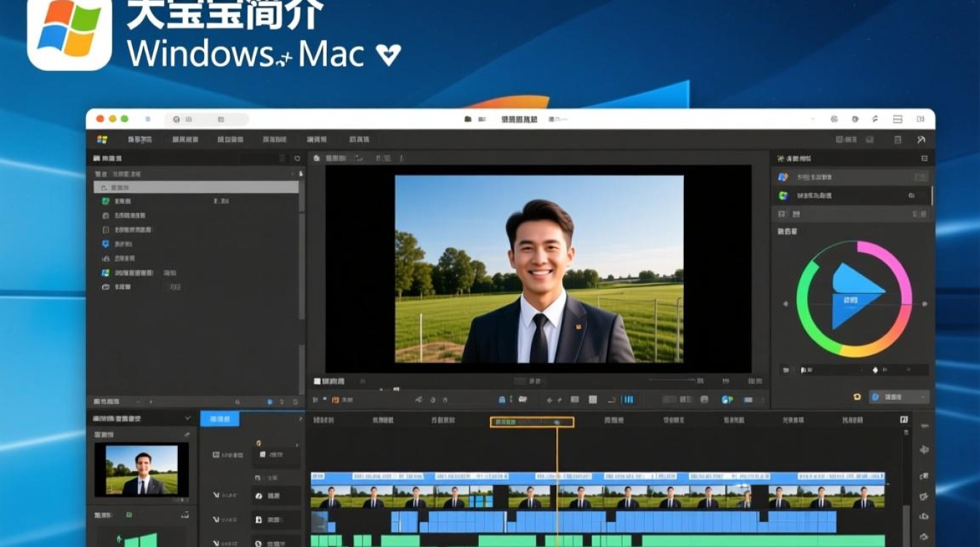The width and height of the screenshot is (980, 547).
Task: Expand the chevron dropdown in the lower-left panel header
Action: 187,419
